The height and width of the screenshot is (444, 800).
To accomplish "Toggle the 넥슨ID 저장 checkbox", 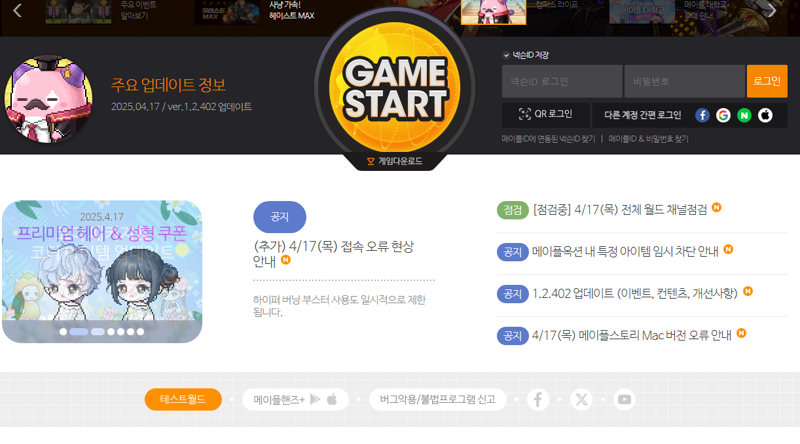I will [x=506, y=55].
